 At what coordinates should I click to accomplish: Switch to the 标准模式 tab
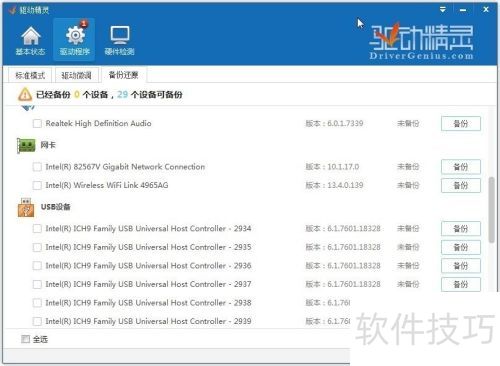coord(30,75)
